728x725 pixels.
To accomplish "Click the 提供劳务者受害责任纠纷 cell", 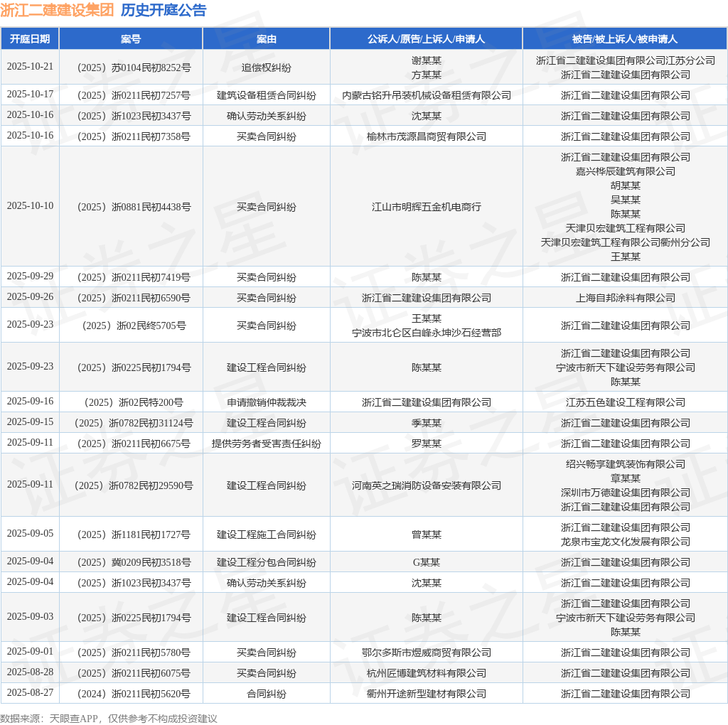I will (266, 444).
